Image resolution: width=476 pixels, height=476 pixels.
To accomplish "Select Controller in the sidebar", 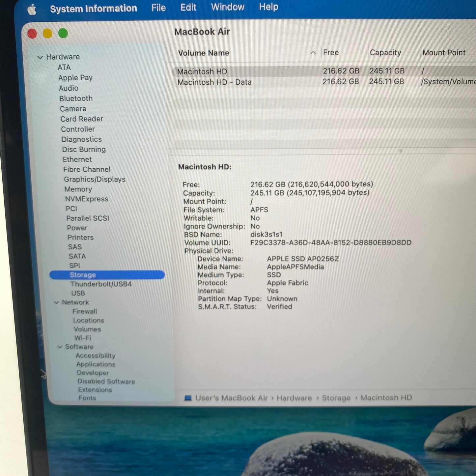I will click(x=78, y=129).
